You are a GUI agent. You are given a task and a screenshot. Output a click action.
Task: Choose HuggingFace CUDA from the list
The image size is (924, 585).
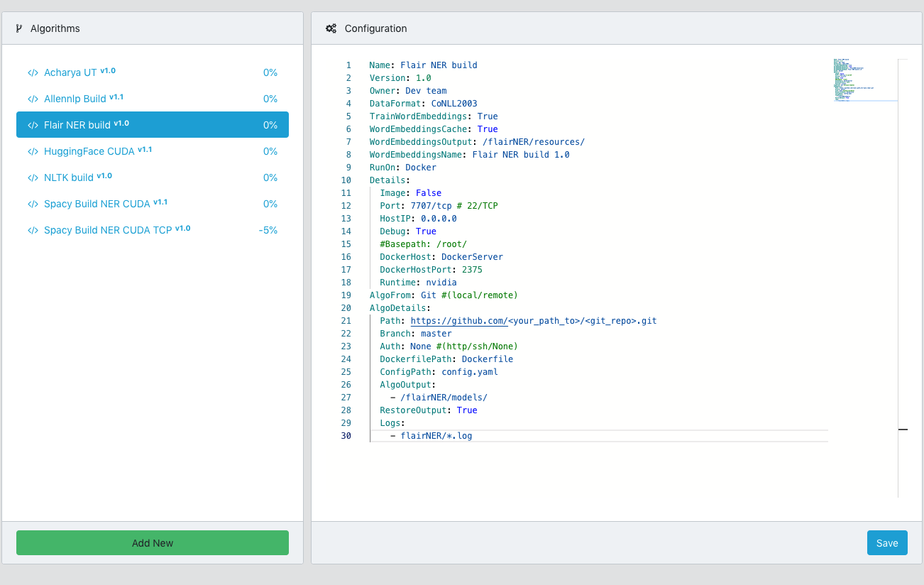click(x=89, y=151)
